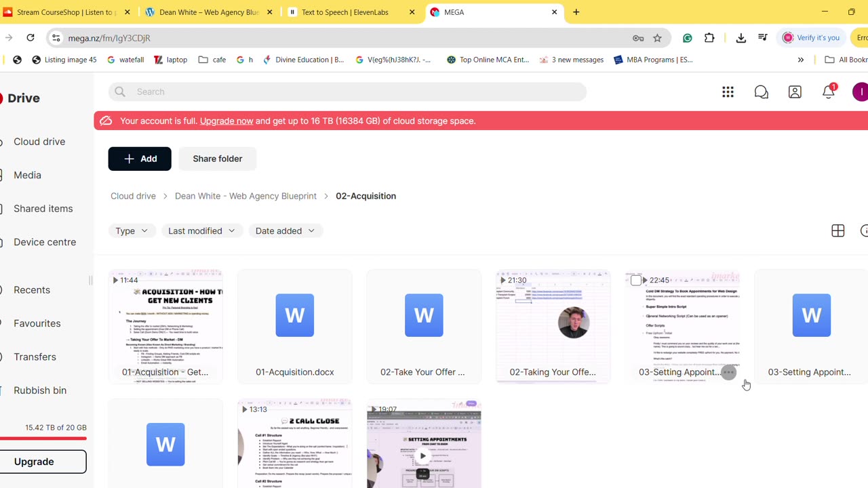Click the storage usage bar in sidebar
This screenshot has width=868, height=488.
(x=43, y=439)
